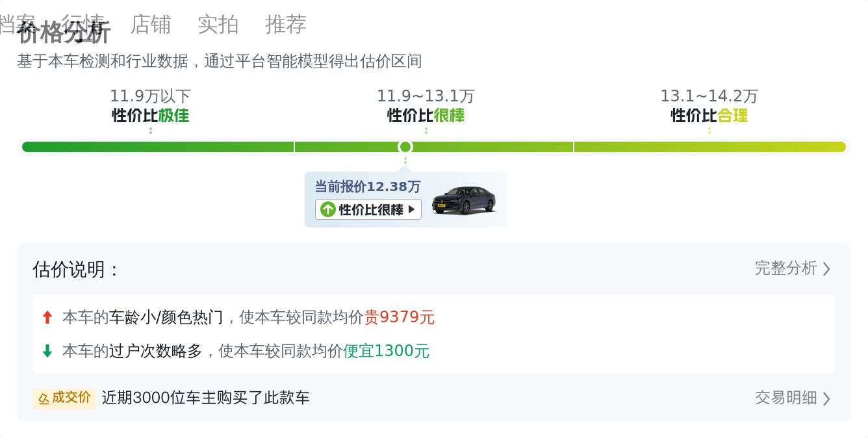Switch to the 实拍 tab
868x438 pixels.
218,25
